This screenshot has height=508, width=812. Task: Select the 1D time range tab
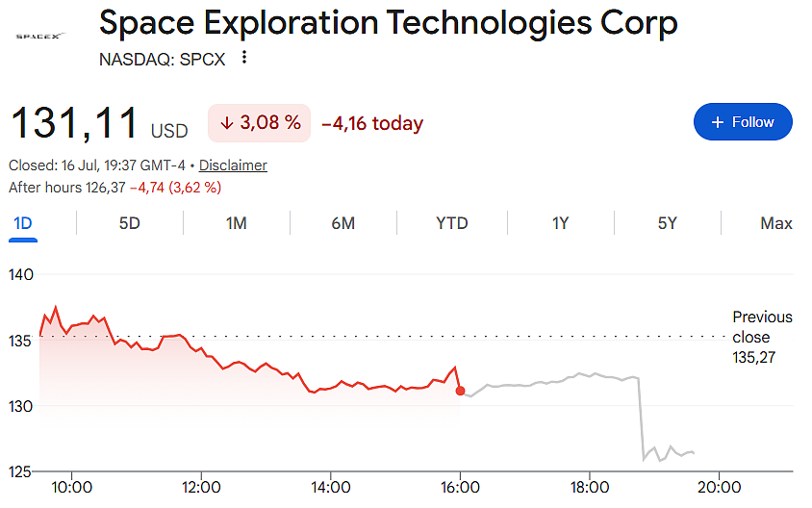pyautogui.click(x=23, y=223)
